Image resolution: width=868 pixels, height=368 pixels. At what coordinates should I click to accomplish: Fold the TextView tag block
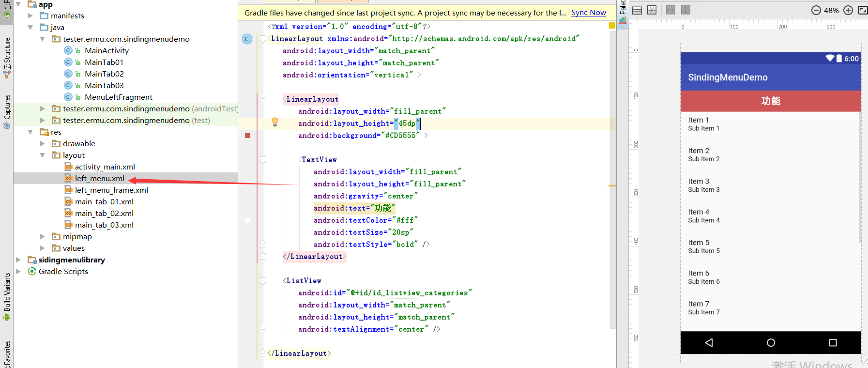pyautogui.click(x=263, y=160)
